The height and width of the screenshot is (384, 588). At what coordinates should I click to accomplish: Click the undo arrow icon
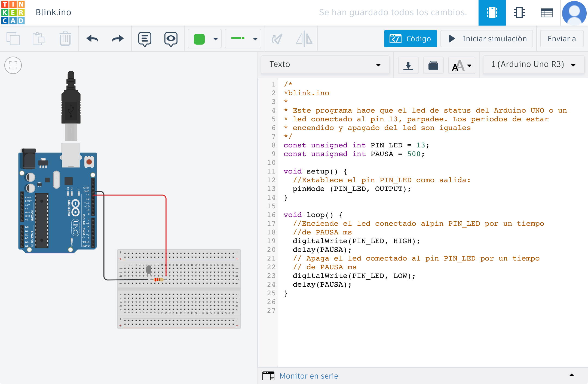(x=92, y=39)
